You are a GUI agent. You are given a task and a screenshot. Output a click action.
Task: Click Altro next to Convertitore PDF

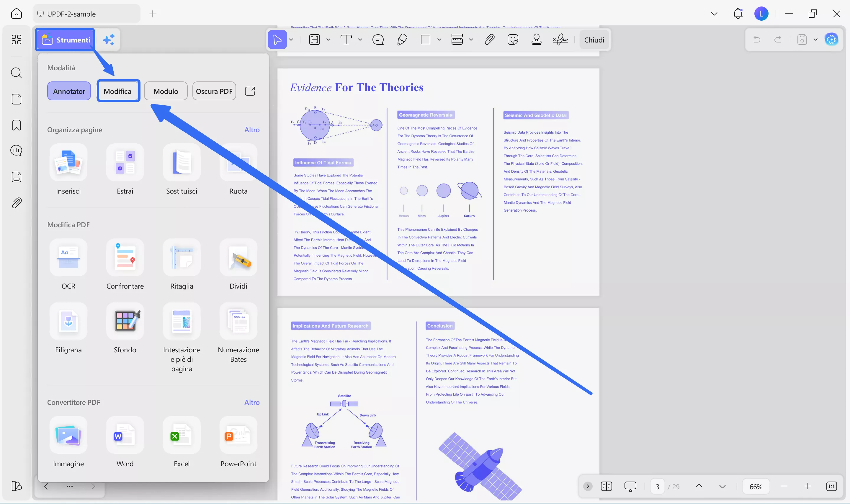pyautogui.click(x=252, y=402)
